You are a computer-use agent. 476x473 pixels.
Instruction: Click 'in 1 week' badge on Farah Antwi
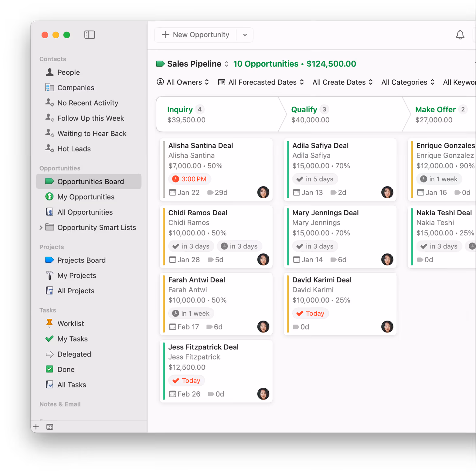[191, 313]
